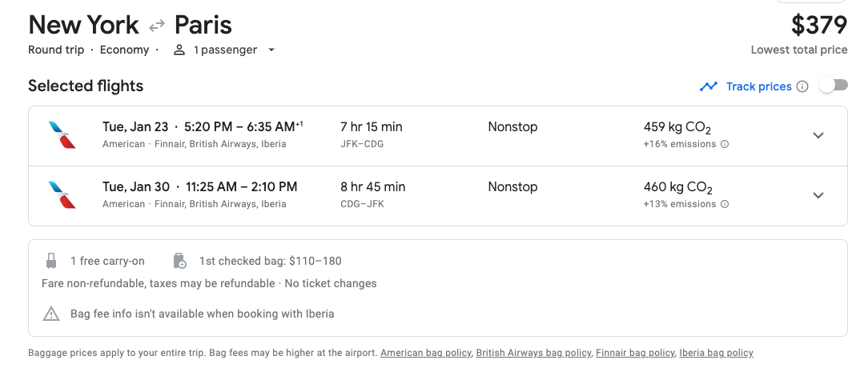Click the Track prices label text
The height and width of the screenshot is (368, 868).
(x=758, y=86)
